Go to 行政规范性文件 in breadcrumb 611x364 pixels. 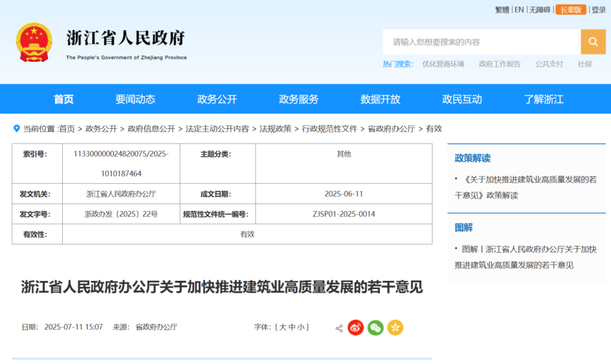[x=329, y=129]
